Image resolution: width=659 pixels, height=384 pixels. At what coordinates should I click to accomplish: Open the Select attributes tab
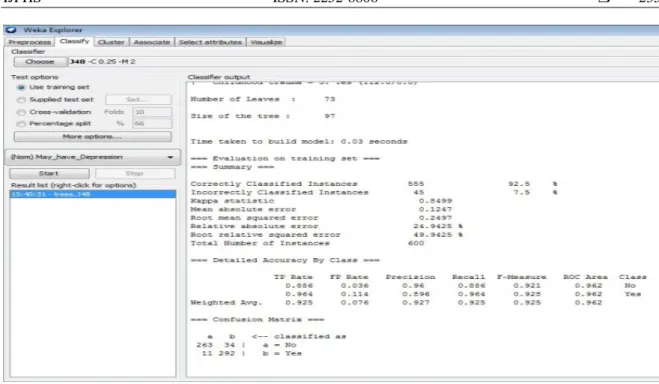point(210,42)
